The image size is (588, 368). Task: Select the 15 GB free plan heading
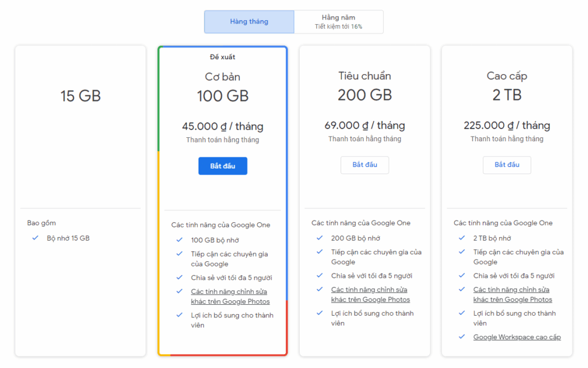[80, 96]
